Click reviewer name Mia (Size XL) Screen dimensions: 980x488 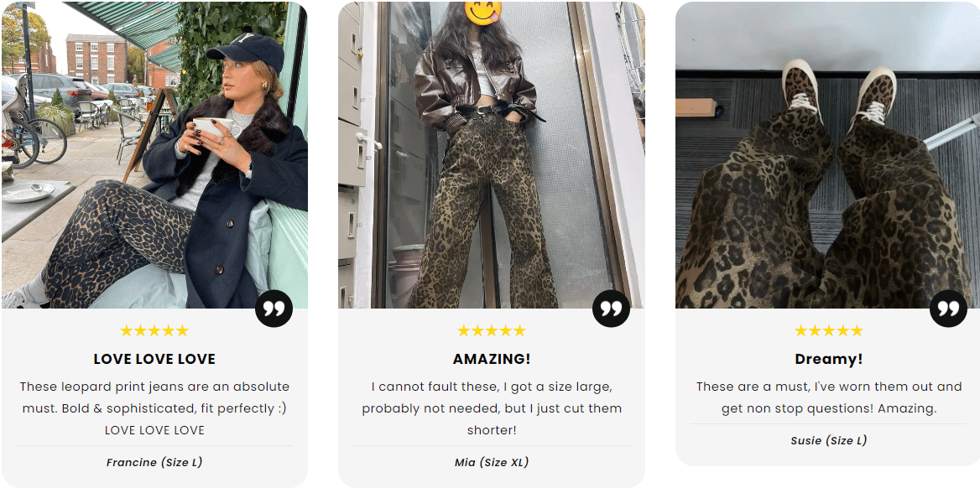pyautogui.click(x=491, y=462)
